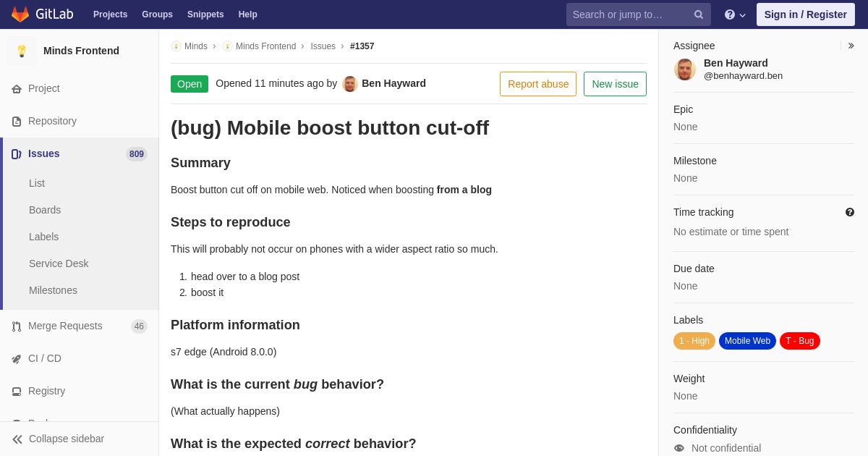Click the @benhayward.ben username
This screenshot has width=868, height=456.
pyautogui.click(x=743, y=76)
